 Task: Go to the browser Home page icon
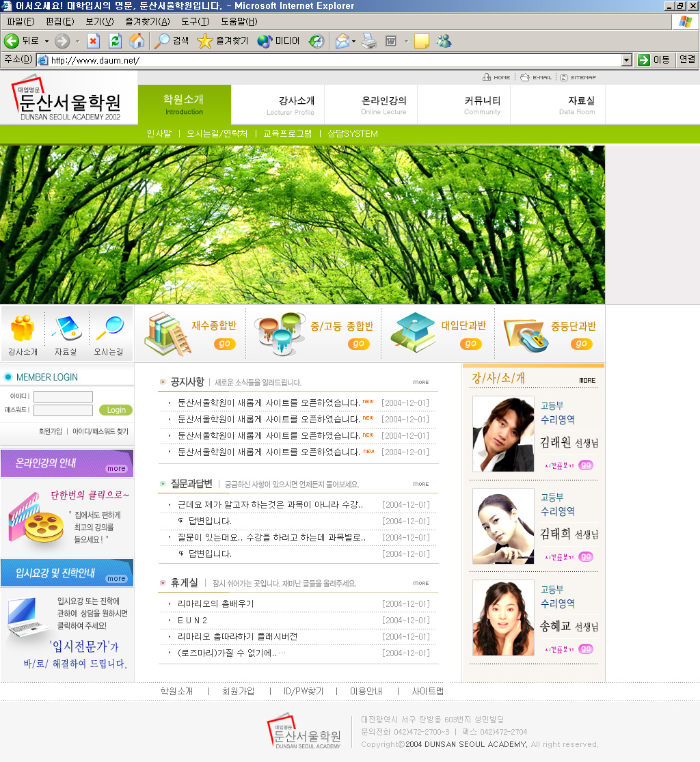[x=137, y=41]
